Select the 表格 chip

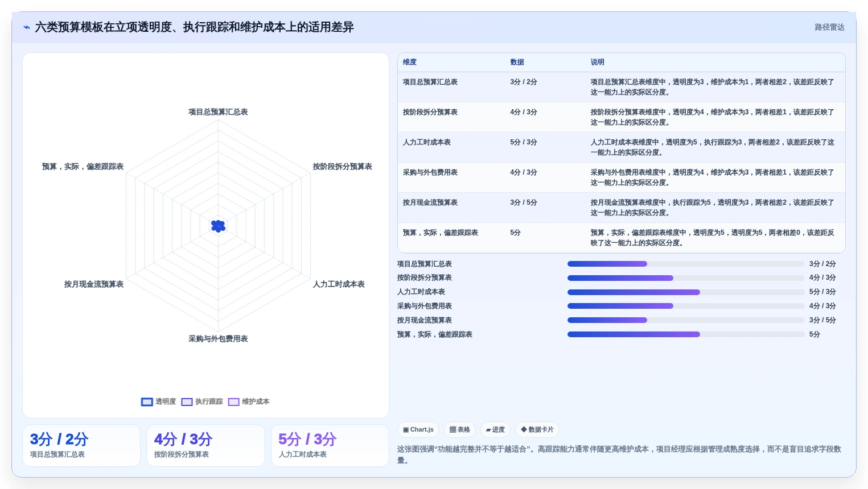point(459,429)
